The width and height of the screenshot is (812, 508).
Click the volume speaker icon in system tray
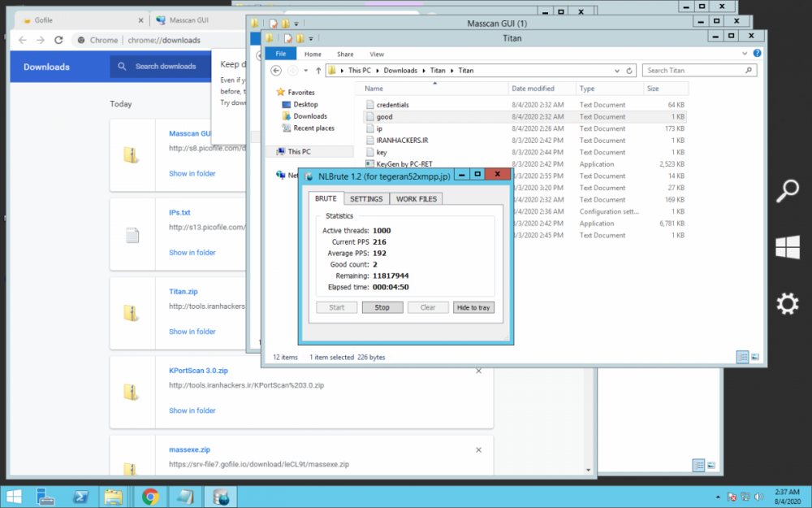click(759, 497)
